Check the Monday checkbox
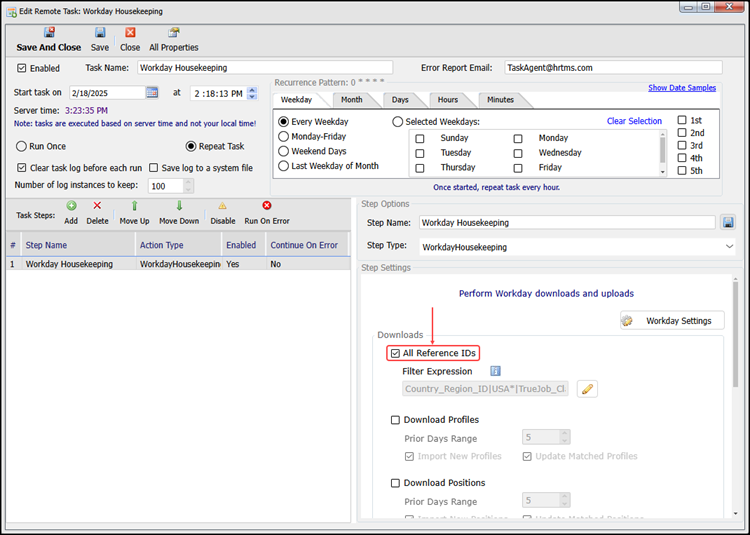 tap(518, 139)
